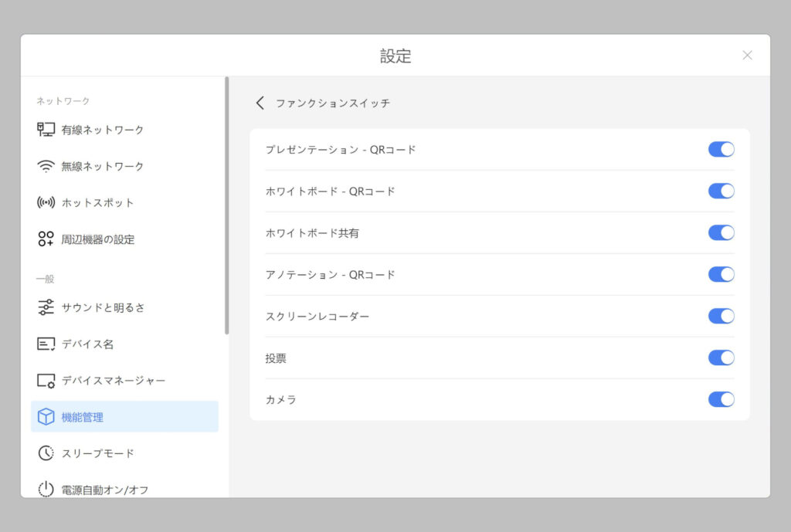Click the device manager (デバイスマネージャー) icon
Image resolution: width=791 pixels, height=532 pixels.
click(46, 381)
